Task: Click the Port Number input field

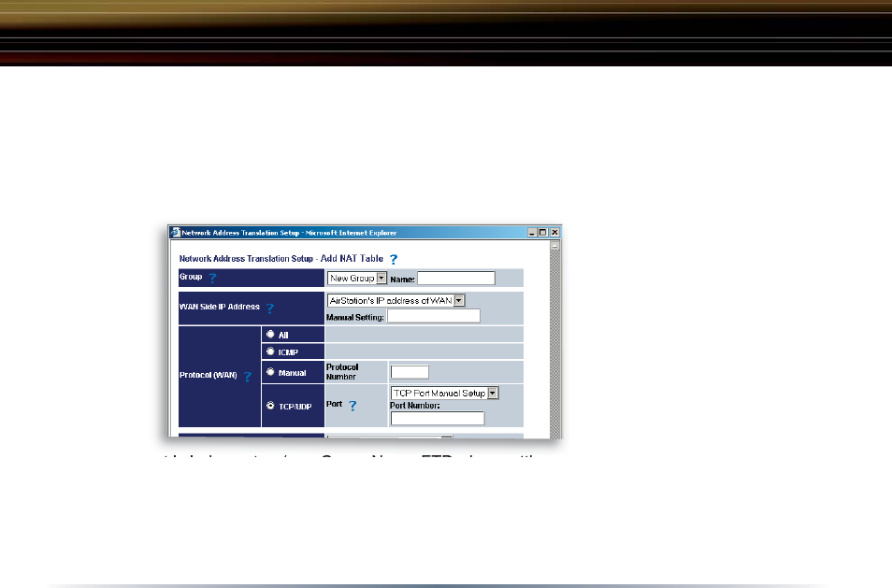Action: tap(438, 418)
